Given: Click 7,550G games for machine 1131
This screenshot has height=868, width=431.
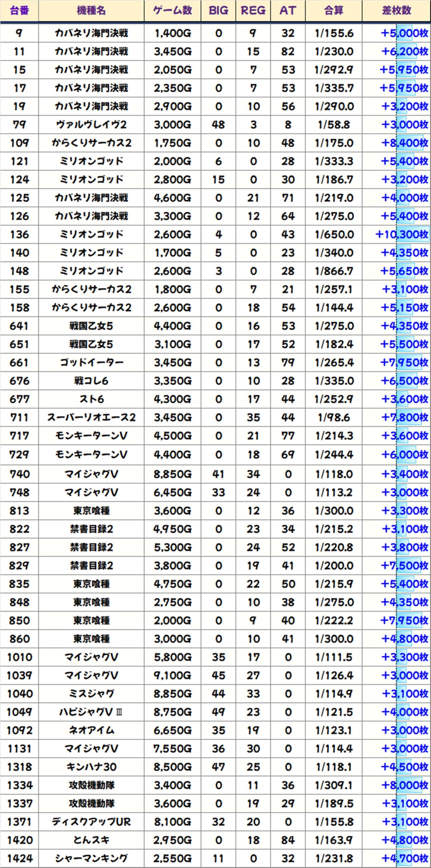Looking at the screenshot, I should [x=172, y=749].
